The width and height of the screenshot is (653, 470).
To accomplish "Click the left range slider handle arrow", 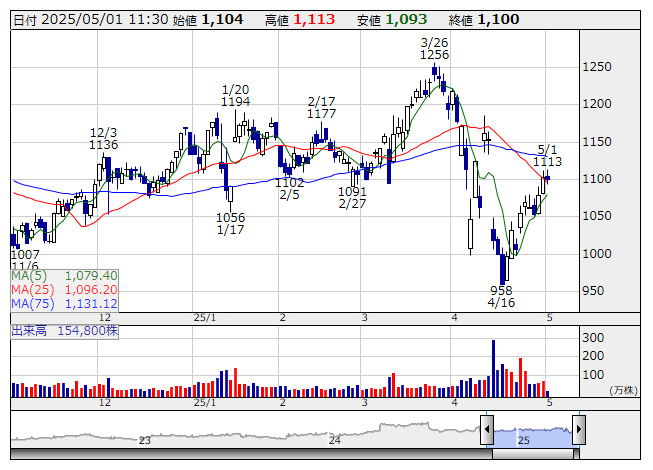I will click(x=486, y=429).
